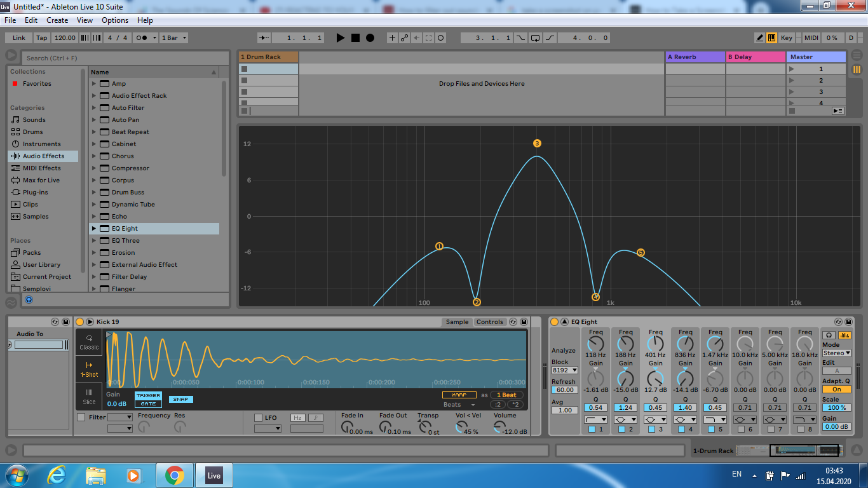Toggle computer MIDI keyboard icon

(x=771, y=38)
